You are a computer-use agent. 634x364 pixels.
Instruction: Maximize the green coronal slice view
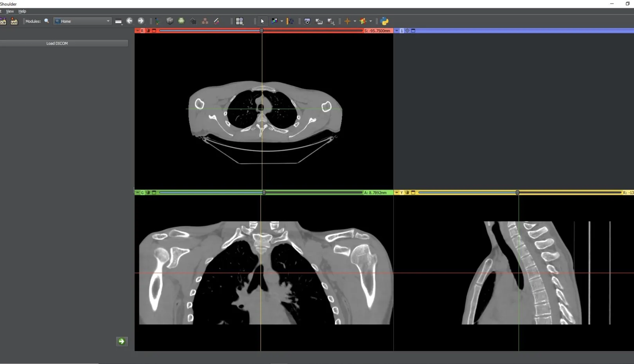154,193
